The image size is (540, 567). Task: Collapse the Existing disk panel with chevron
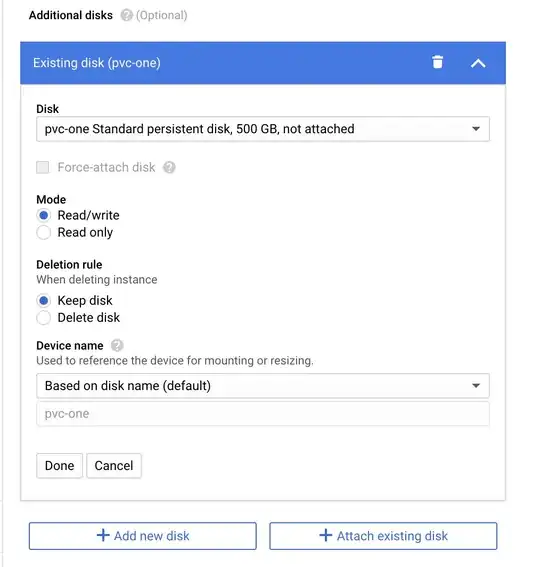(478, 63)
